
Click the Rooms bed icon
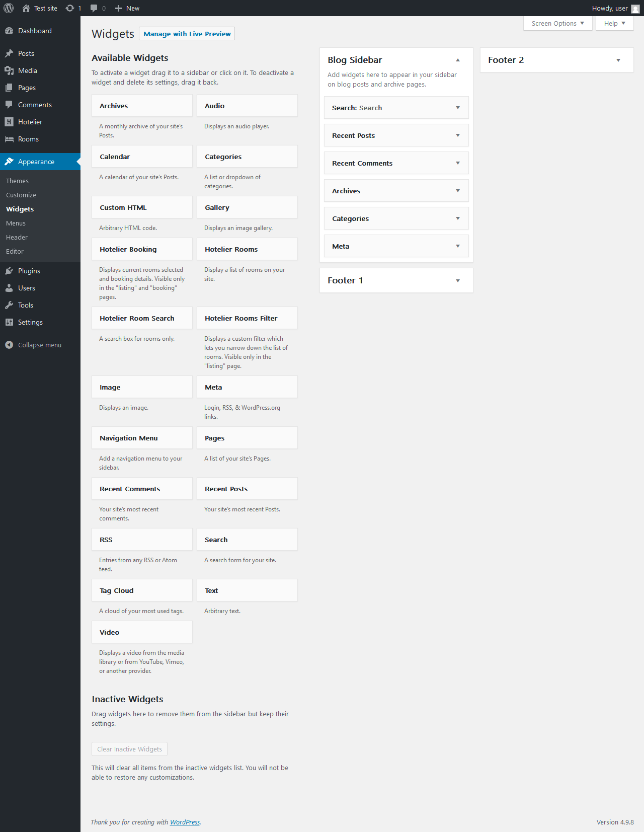(x=9, y=139)
